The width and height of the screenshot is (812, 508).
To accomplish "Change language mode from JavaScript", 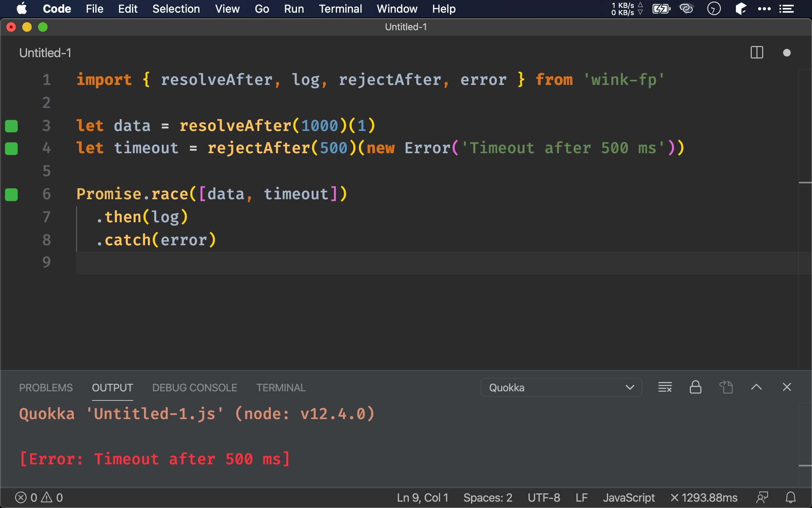I will [628, 497].
